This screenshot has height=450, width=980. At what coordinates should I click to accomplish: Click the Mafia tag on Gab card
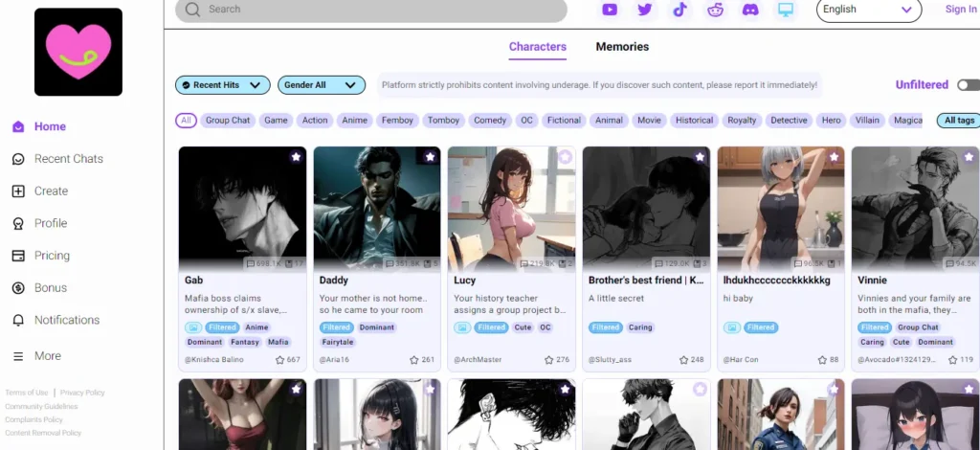[x=278, y=343]
